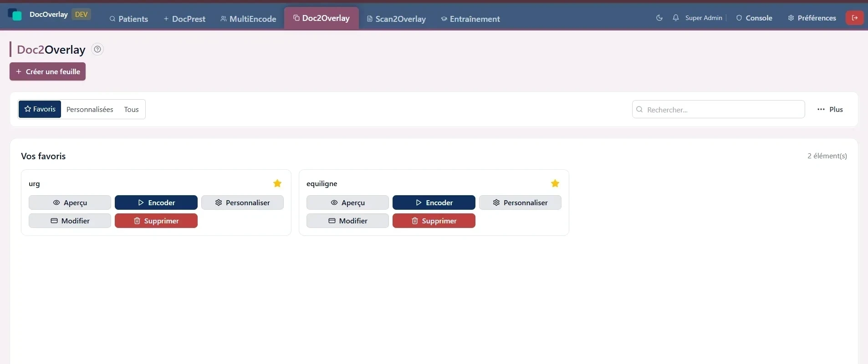
Task: Select the Doc2Overlay tab
Action: tap(322, 18)
